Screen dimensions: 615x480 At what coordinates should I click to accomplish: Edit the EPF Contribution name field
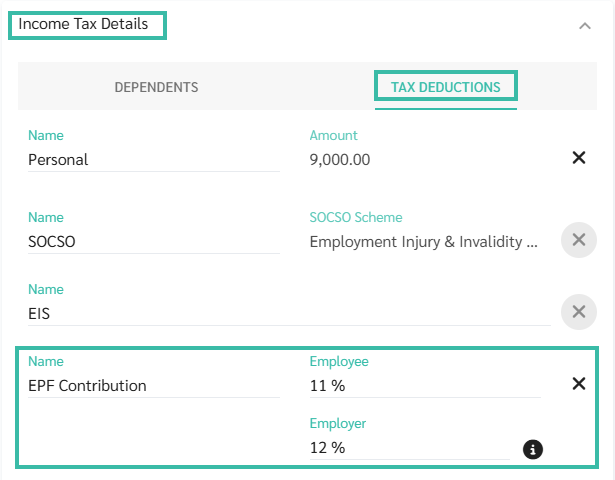click(153, 386)
